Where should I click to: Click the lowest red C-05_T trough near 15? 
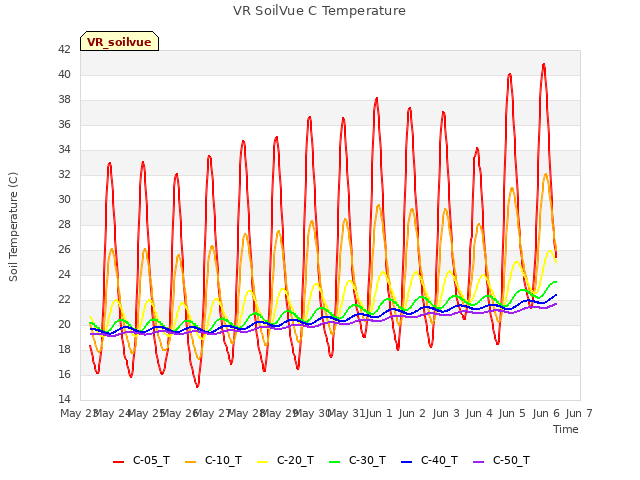198,386
